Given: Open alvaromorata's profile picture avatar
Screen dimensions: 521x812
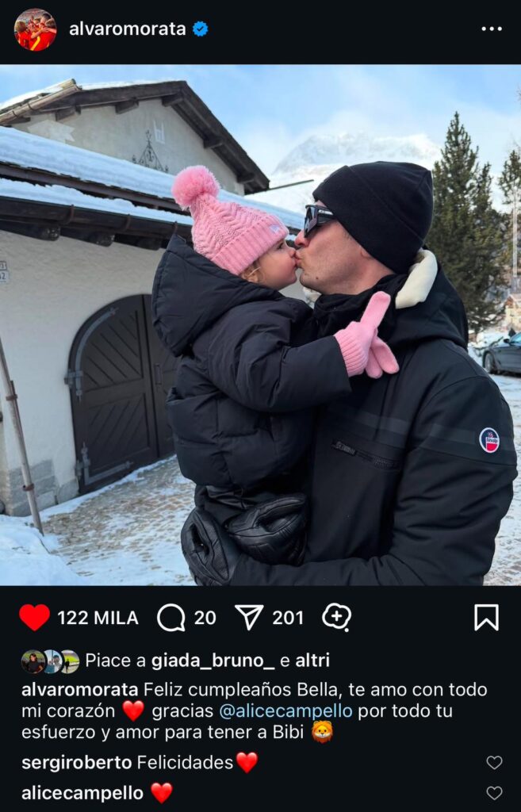Looking at the screenshot, I should tap(35, 29).
